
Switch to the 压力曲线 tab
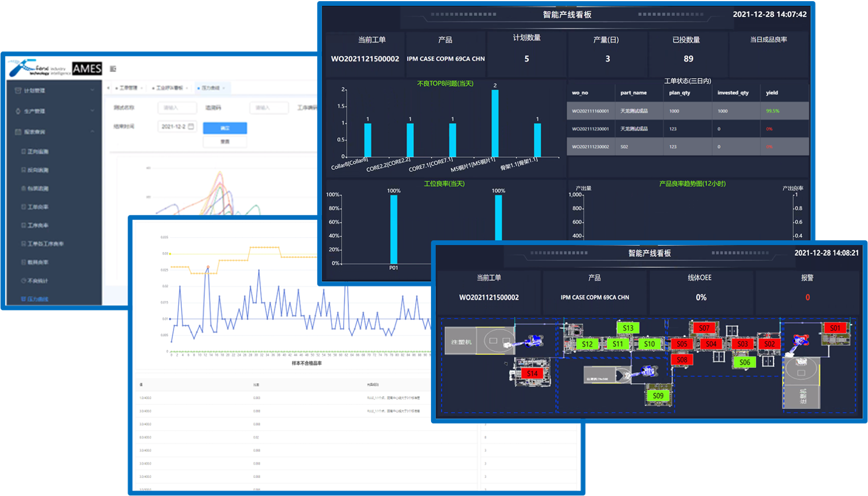click(210, 88)
